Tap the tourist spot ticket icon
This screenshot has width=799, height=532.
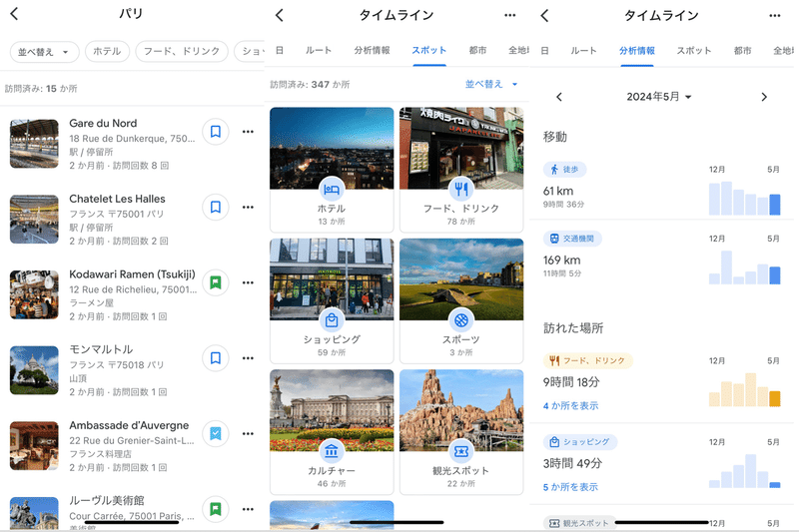[x=461, y=451]
